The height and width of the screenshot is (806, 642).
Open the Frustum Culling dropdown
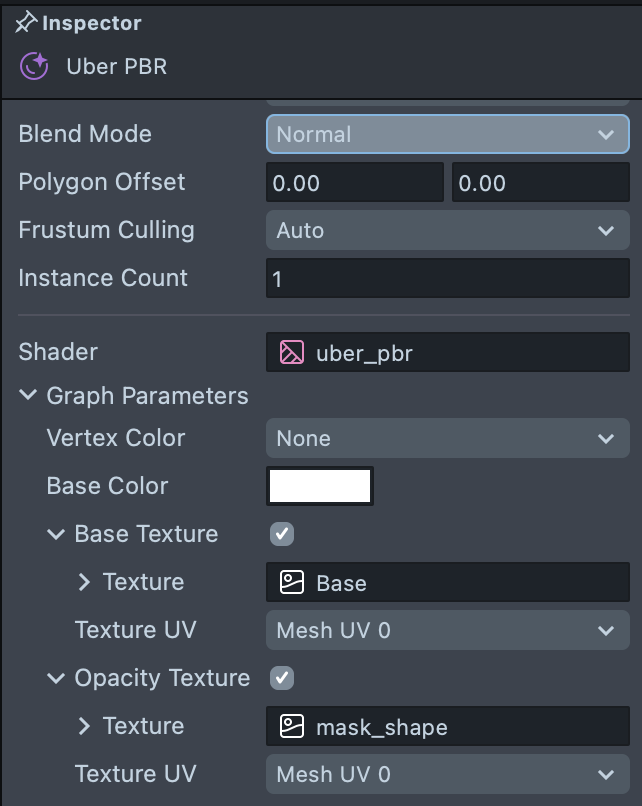click(447, 230)
